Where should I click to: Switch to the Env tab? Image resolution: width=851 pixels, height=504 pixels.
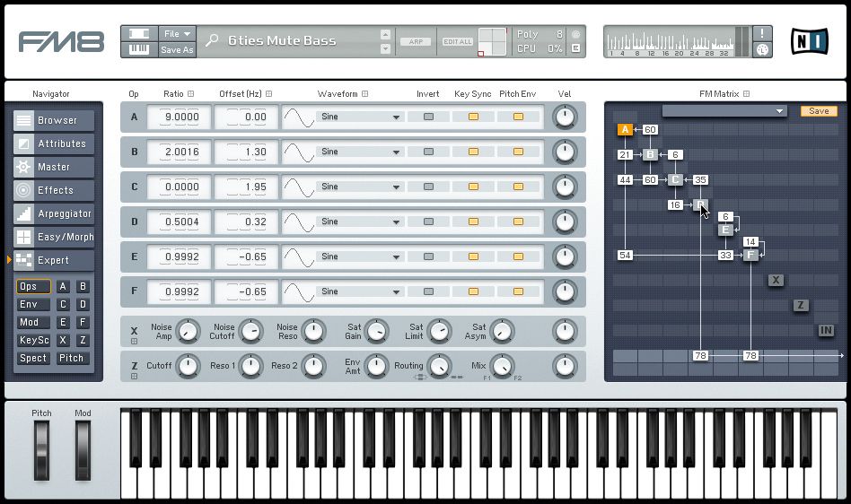coord(30,305)
